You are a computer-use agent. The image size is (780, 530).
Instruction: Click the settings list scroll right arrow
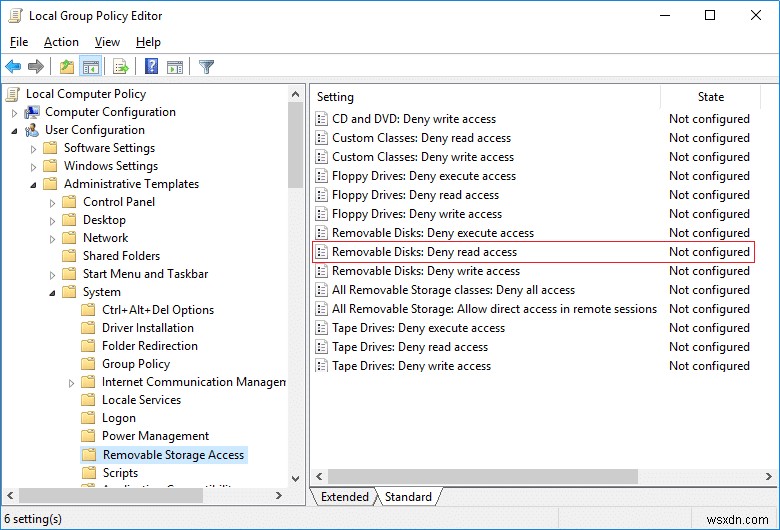tap(769, 476)
